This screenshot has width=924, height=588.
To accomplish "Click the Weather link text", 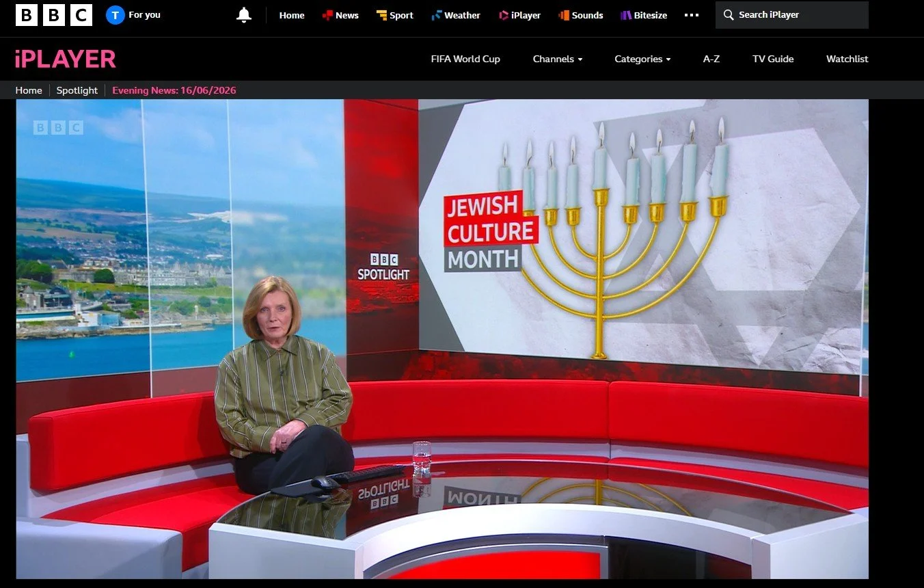I will [463, 15].
